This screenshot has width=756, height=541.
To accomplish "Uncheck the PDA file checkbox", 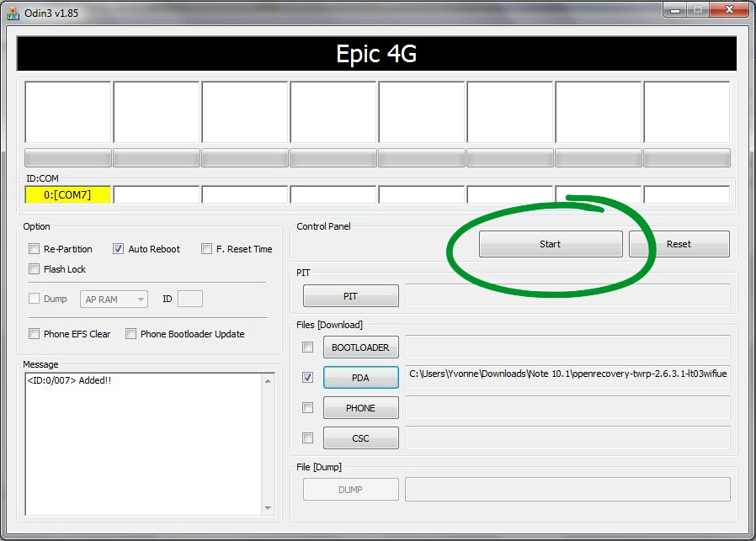I will point(307,377).
